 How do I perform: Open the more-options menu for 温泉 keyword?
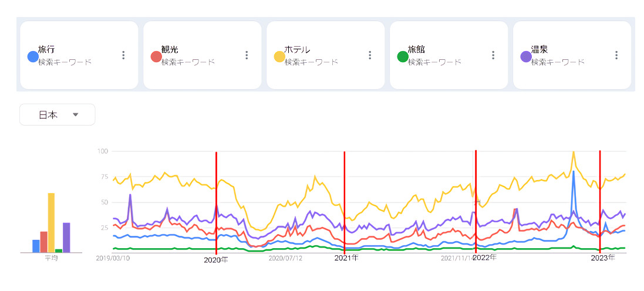click(x=616, y=55)
